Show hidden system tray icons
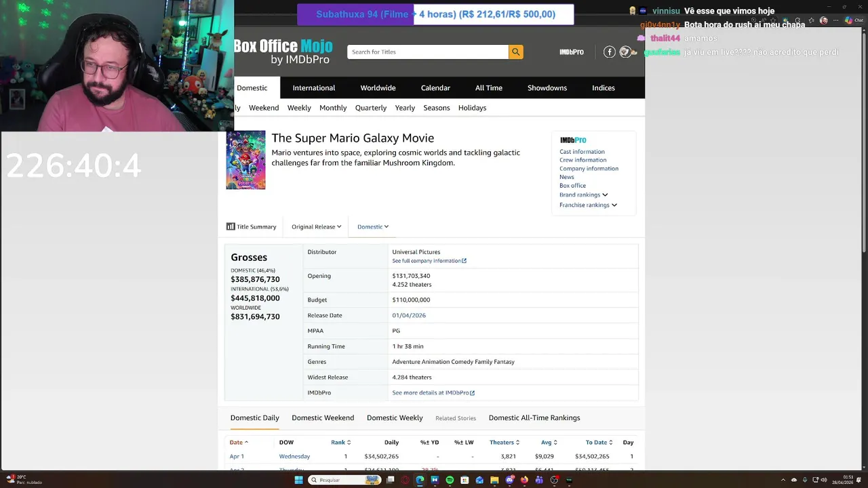This screenshot has height=488, width=868. 783,480
